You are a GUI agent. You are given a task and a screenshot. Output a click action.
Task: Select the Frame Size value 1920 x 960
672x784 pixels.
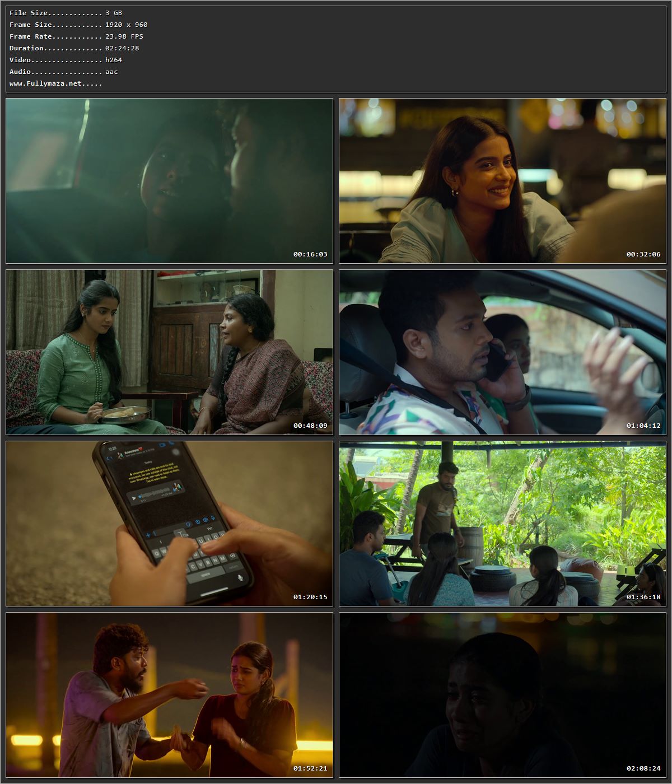[x=127, y=25]
